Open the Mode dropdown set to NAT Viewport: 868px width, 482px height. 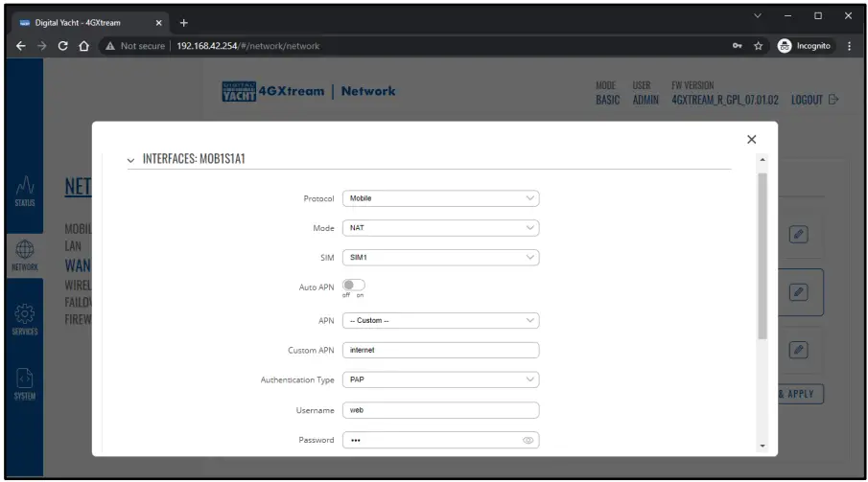(x=440, y=228)
